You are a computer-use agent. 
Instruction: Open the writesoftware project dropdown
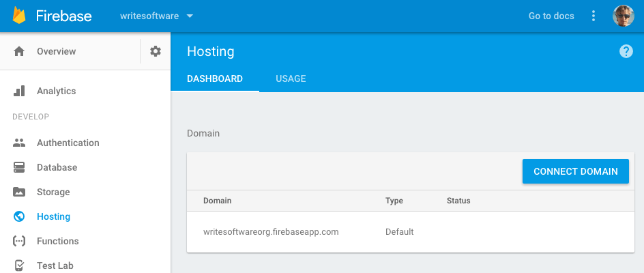pos(156,16)
